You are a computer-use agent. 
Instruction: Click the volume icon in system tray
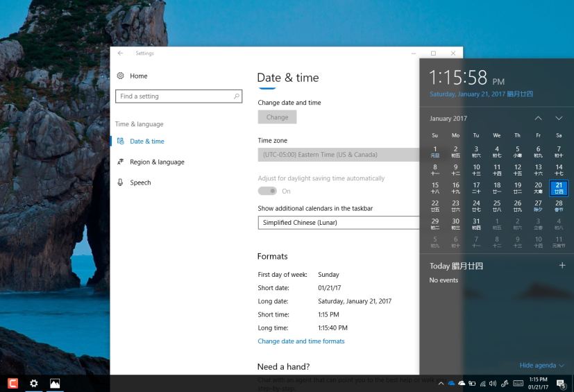pyautogui.click(x=492, y=384)
